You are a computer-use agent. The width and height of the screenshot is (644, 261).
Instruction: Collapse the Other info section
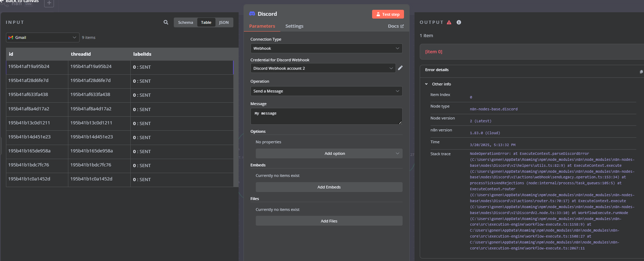(x=426, y=84)
